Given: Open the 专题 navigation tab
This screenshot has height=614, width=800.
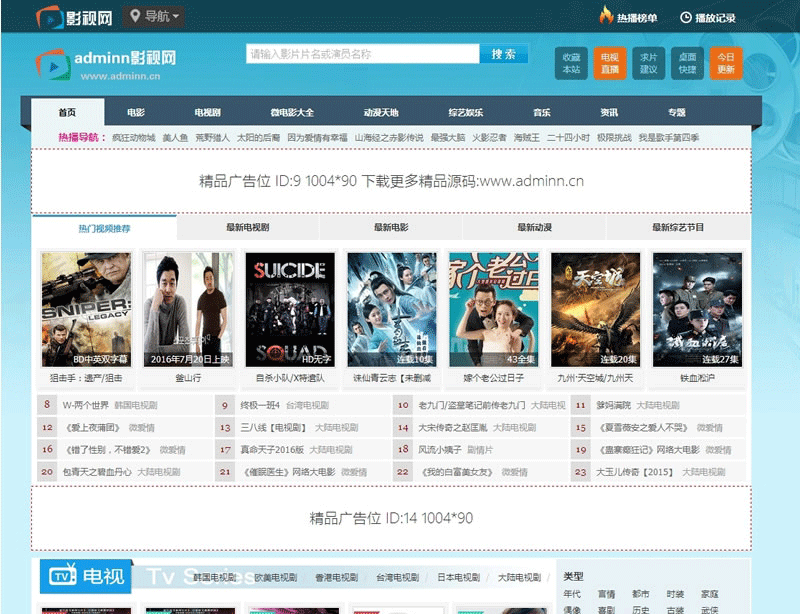Looking at the screenshot, I should (x=677, y=112).
